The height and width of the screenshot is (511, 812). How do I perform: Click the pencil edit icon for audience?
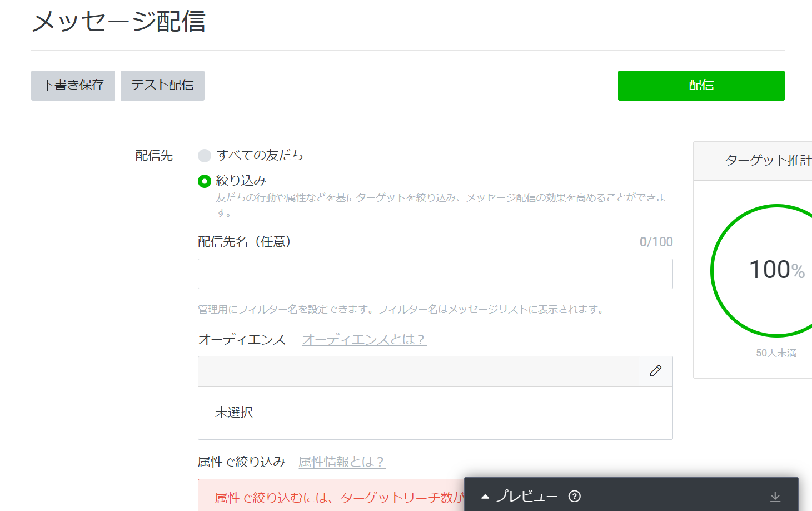pyautogui.click(x=655, y=371)
